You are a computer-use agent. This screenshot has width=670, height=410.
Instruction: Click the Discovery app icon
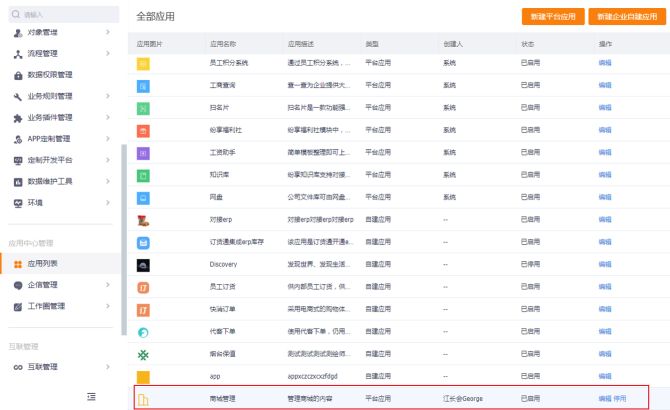point(143,265)
